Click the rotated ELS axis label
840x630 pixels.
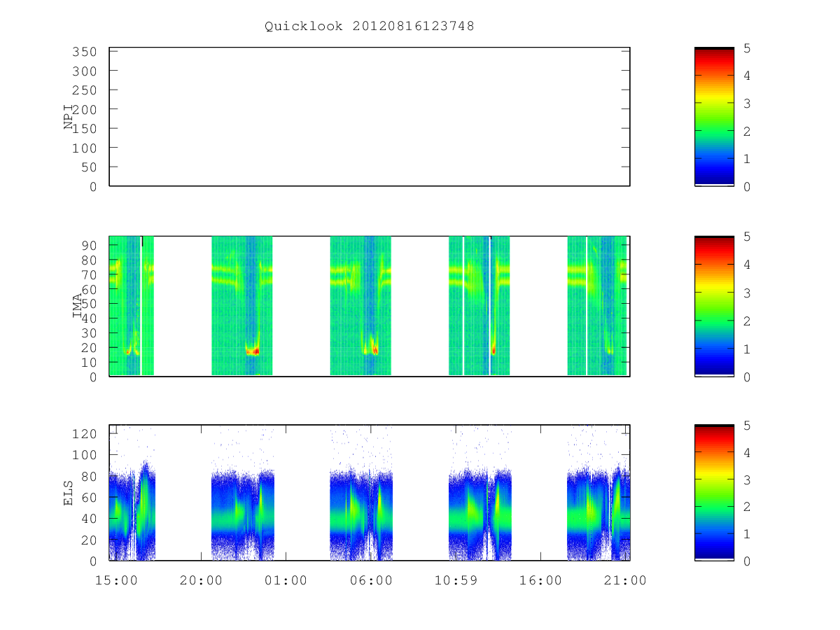point(69,492)
